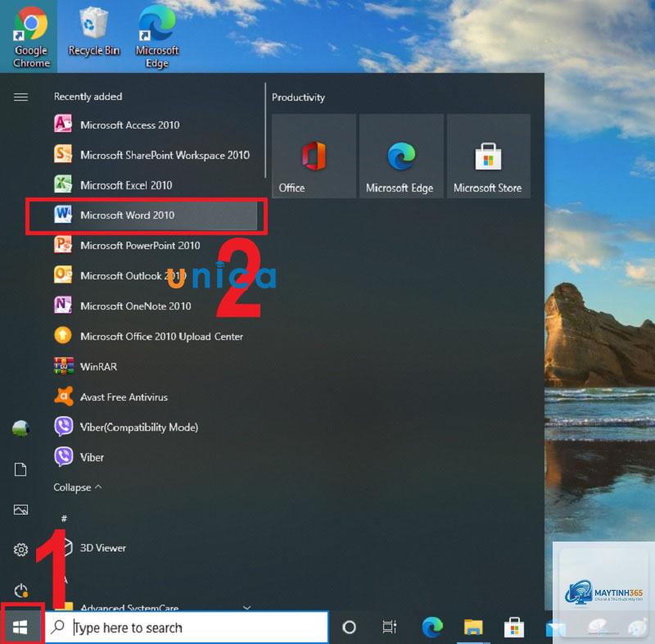
Task: Open the Office tile
Action: 314,156
